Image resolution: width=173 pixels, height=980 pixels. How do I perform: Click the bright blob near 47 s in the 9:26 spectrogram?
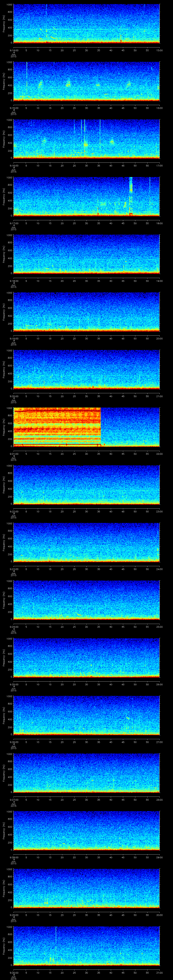point(128,718)
